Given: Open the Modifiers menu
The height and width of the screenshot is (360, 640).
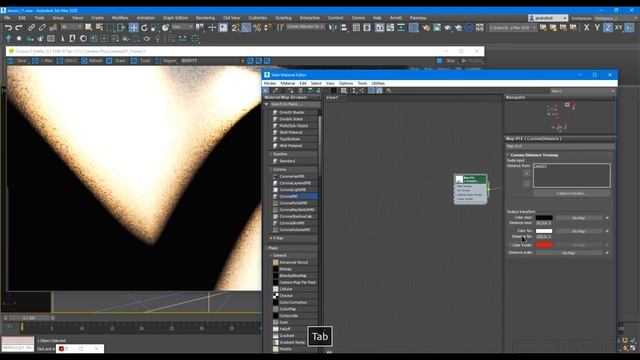Looking at the screenshot, I should click(x=120, y=18).
